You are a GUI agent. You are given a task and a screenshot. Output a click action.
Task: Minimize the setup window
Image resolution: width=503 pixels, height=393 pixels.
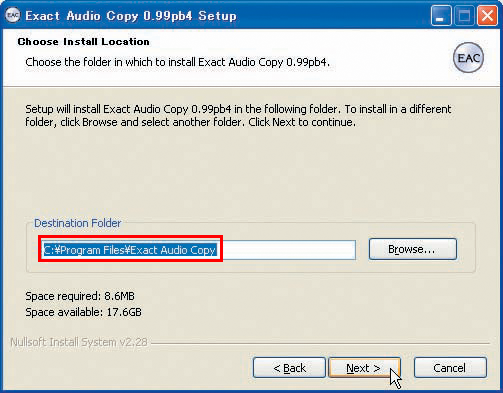click(441, 16)
